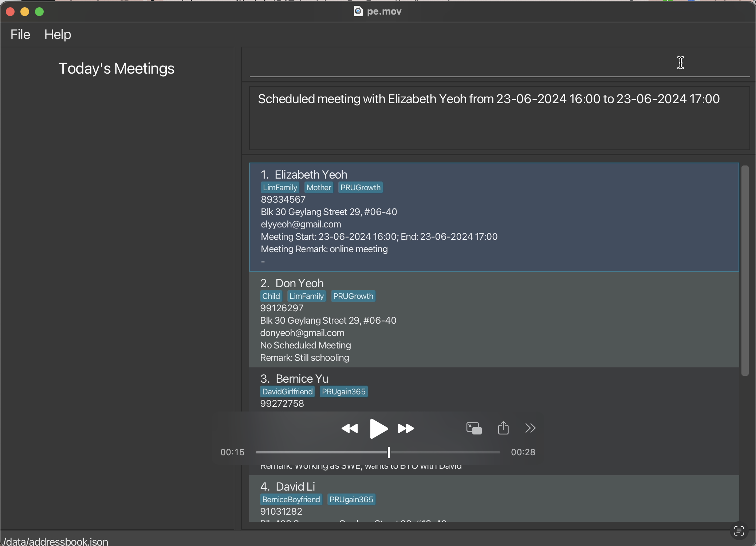Click the DavidGirlfriend tag on Bernice Yu
This screenshot has width=756, height=546.
pos(287,391)
